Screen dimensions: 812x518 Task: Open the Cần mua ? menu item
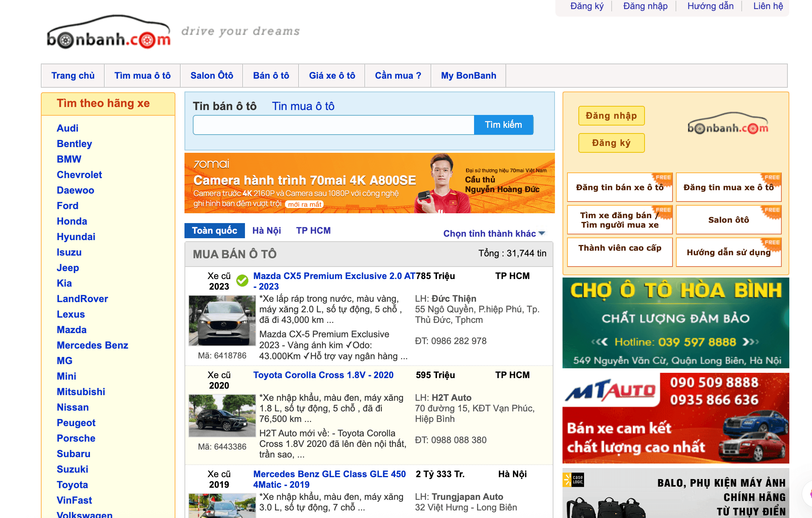[398, 76]
